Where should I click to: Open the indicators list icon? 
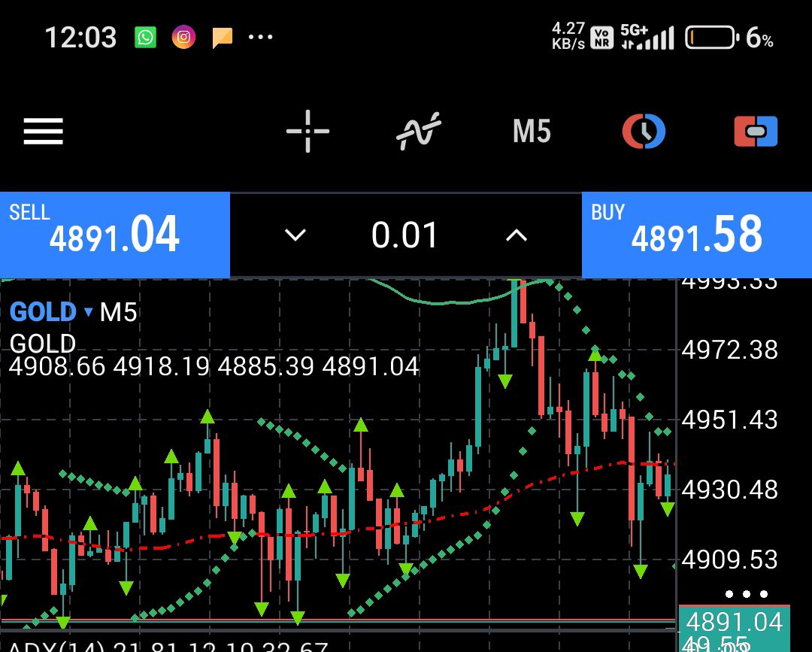(x=418, y=132)
